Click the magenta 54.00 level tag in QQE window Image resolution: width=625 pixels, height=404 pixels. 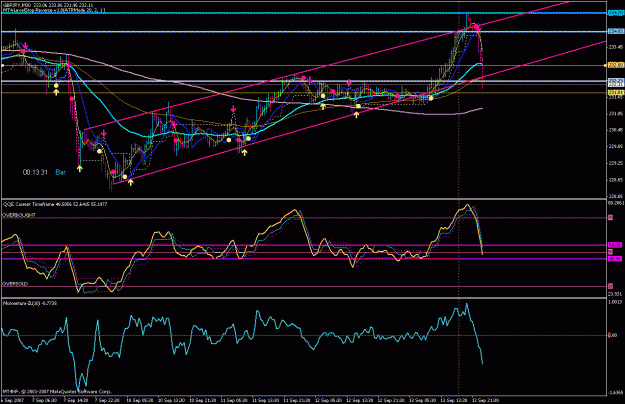point(615,245)
